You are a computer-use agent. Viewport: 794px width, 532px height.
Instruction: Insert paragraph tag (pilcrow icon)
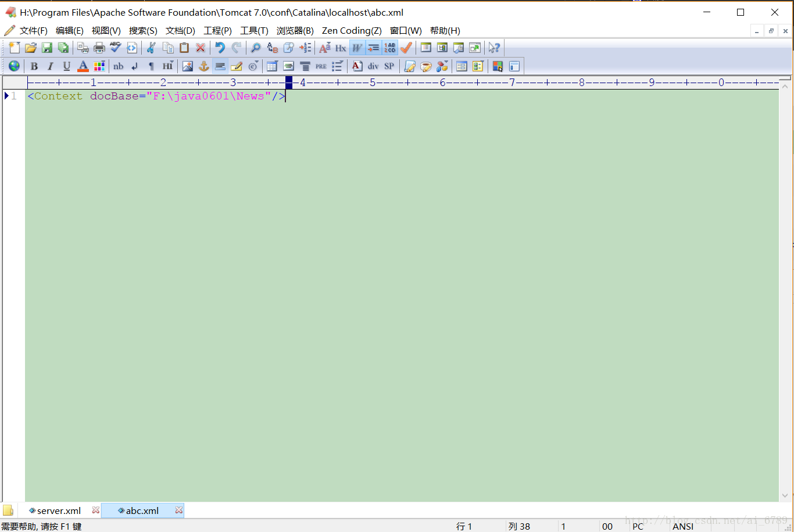pos(151,66)
